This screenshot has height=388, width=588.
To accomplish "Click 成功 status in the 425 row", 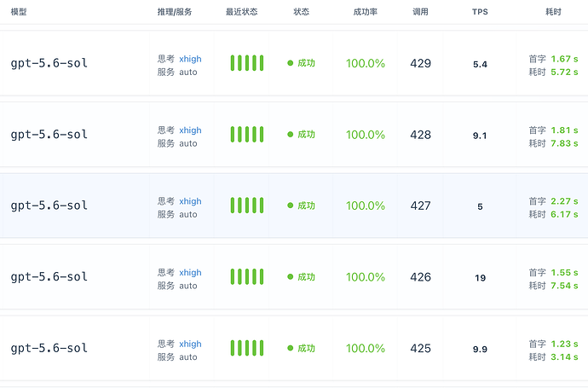I will click(x=301, y=348).
